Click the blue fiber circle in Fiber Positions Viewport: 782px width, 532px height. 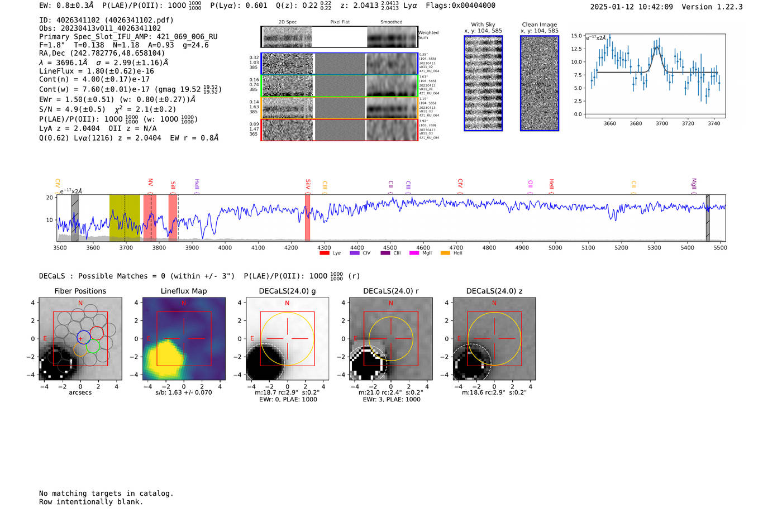pos(83,337)
